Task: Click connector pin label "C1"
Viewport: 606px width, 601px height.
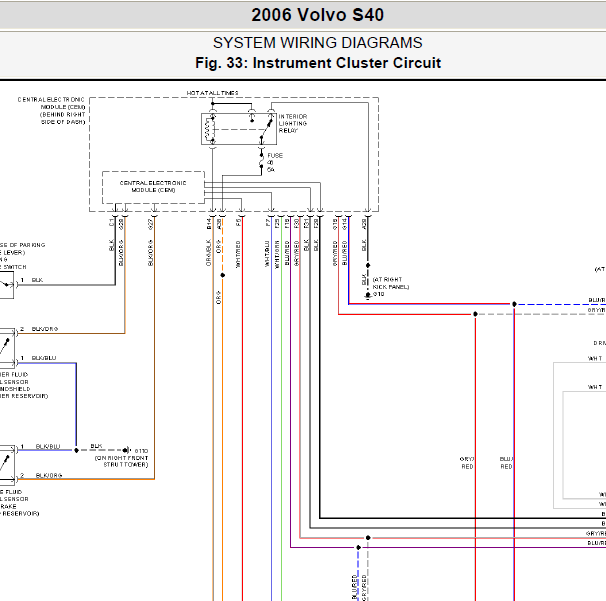Action: tap(111, 222)
